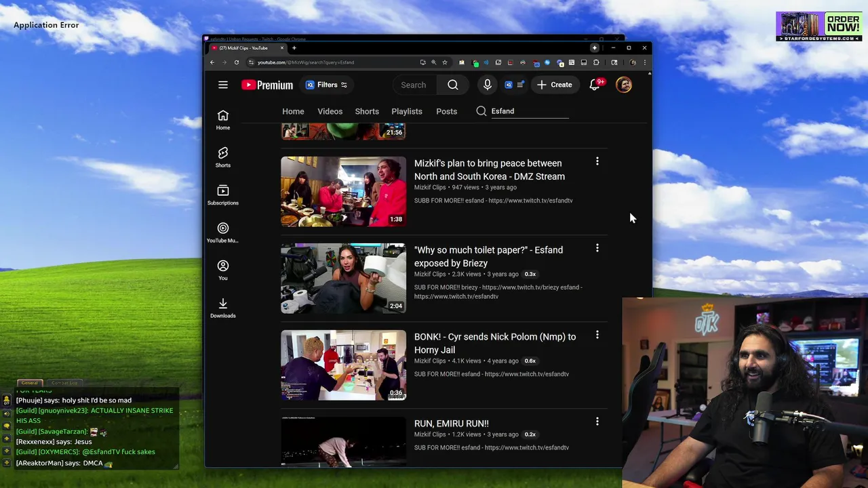
Task: Open the You section in sidebar
Action: [x=223, y=270]
